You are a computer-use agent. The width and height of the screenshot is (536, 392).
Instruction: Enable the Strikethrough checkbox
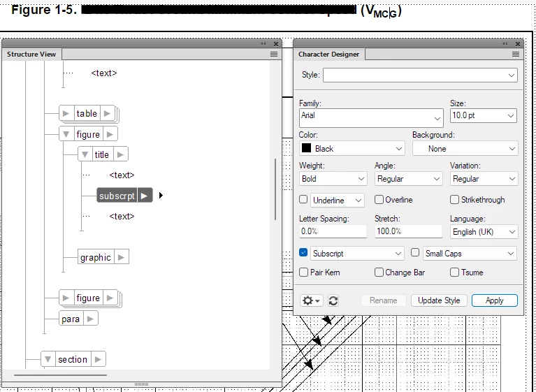(x=454, y=200)
